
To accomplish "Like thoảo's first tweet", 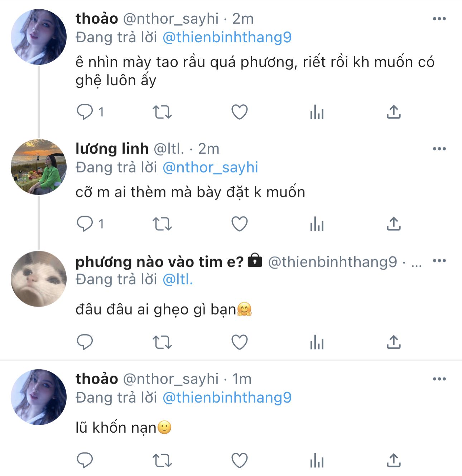I will [240, 112].
